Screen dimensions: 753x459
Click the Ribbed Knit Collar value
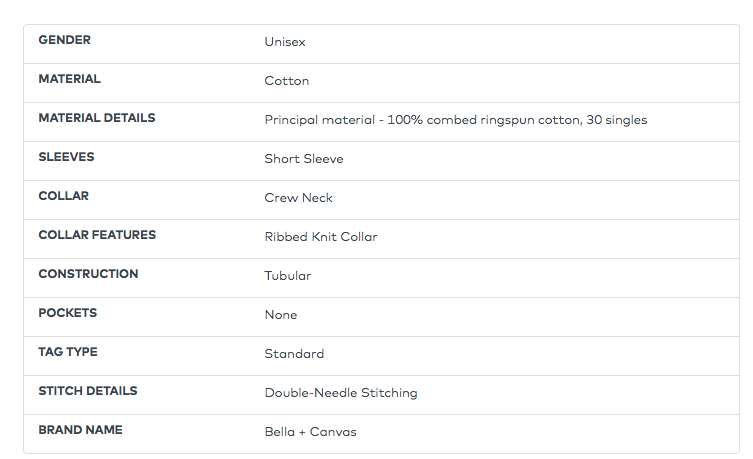coord(321,237)
